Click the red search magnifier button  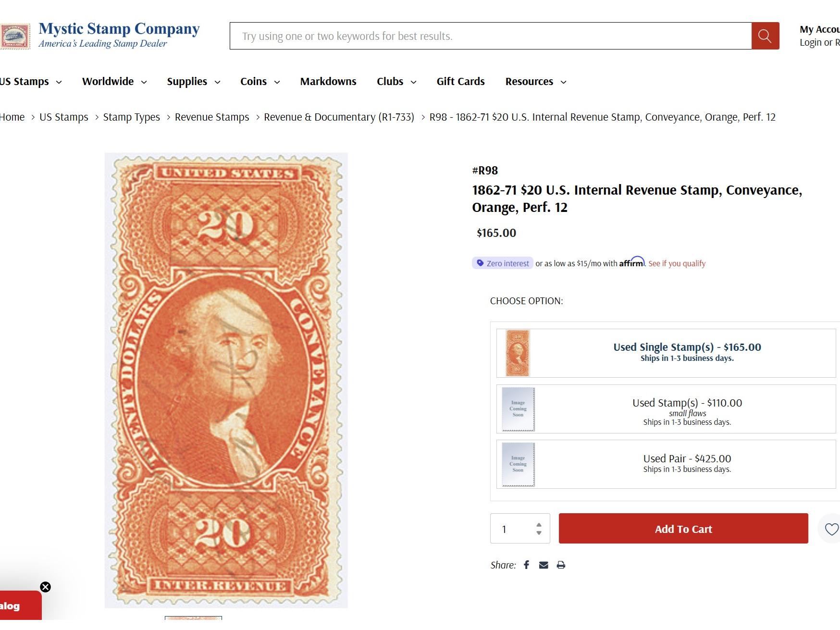(765, 36)
